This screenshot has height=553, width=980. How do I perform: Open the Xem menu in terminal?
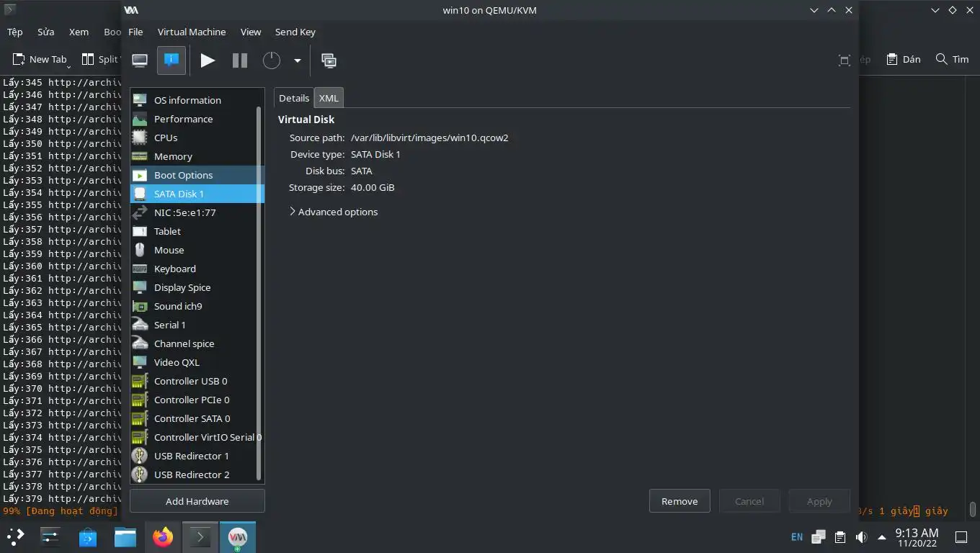79,32
